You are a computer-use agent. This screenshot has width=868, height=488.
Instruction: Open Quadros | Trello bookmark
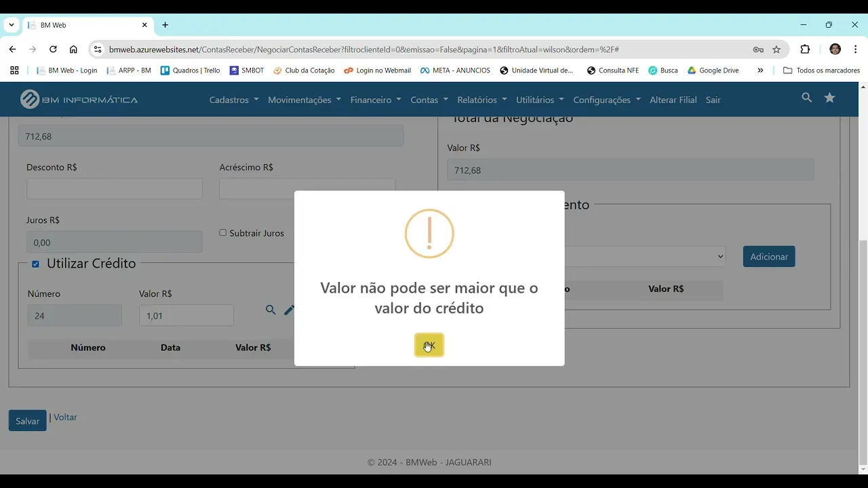coord(190,70)
